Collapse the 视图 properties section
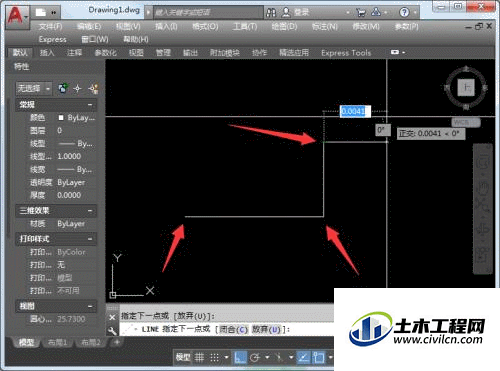This screenshot has height=371, width=500. tap(90, 306)
